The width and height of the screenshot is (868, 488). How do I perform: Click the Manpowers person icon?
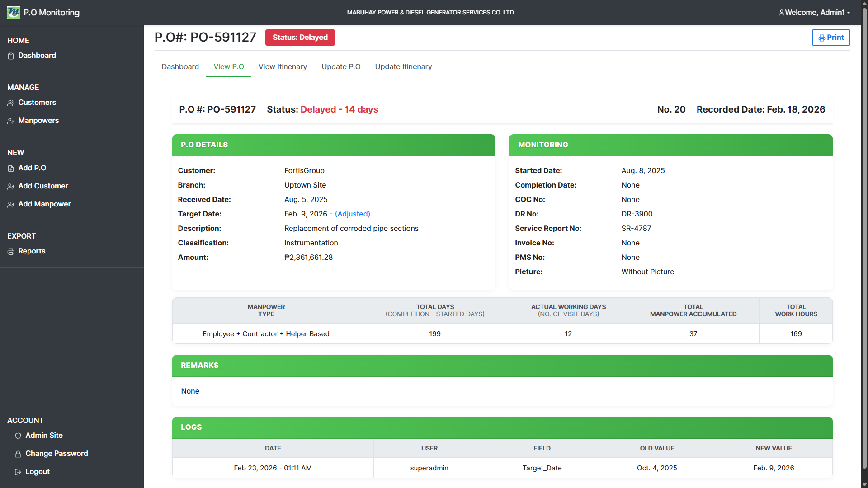pyautogui.click(x=11, y=121)
